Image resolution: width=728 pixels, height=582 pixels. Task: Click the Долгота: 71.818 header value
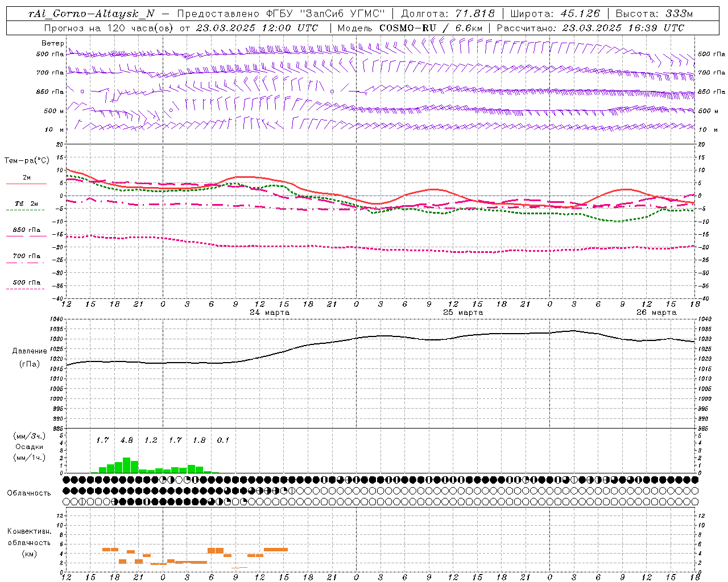(448, 14)
